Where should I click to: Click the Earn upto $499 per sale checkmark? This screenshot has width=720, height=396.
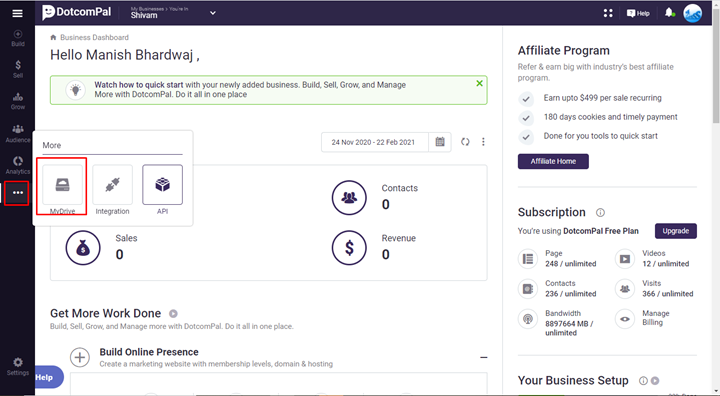(526, 99)
